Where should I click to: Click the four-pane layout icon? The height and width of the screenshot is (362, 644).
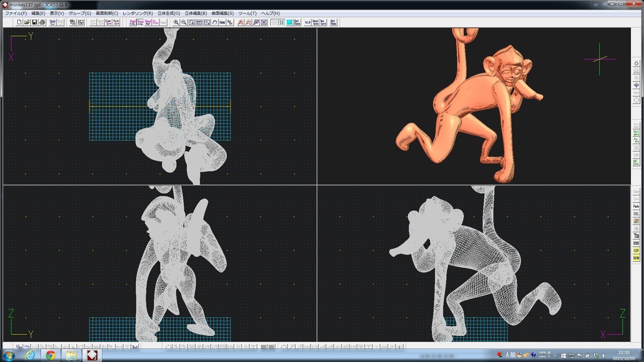tap(80, 22)
